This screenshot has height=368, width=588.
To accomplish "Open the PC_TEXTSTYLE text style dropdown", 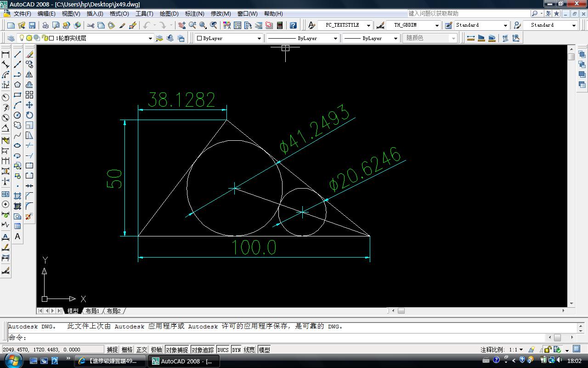I will 368,25.
